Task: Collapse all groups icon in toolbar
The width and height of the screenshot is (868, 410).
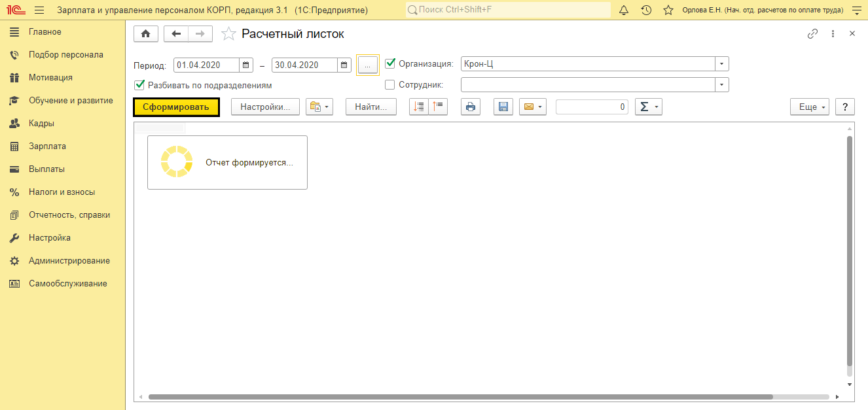Action: click(x=438, y=107)
